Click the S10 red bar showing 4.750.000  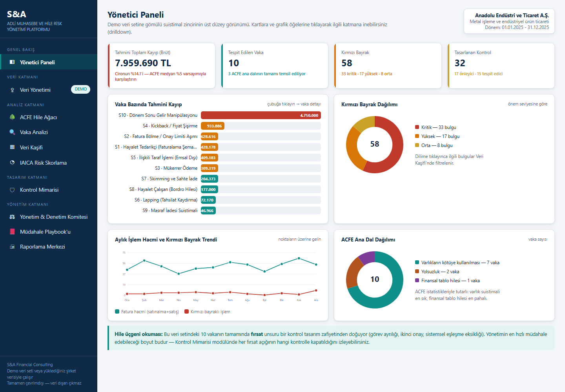261,115
